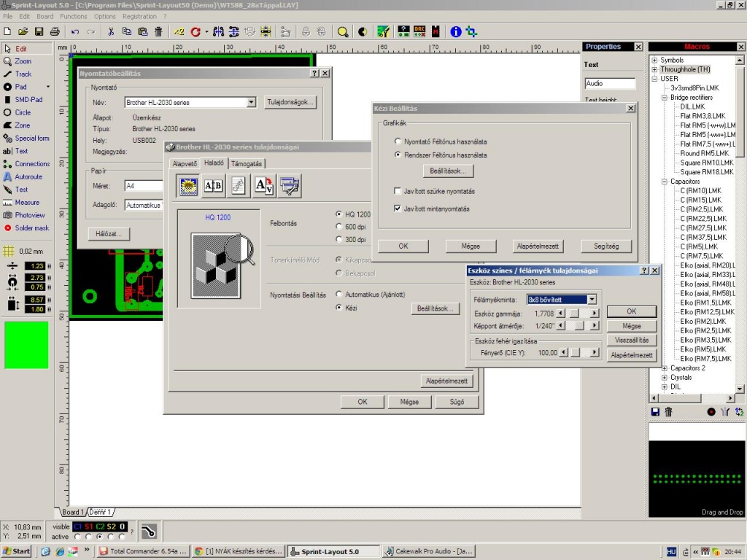Select the SMD-Pad tool
Image resolution: width=747 pixels, height=560 pixels.
coord(27,99)
